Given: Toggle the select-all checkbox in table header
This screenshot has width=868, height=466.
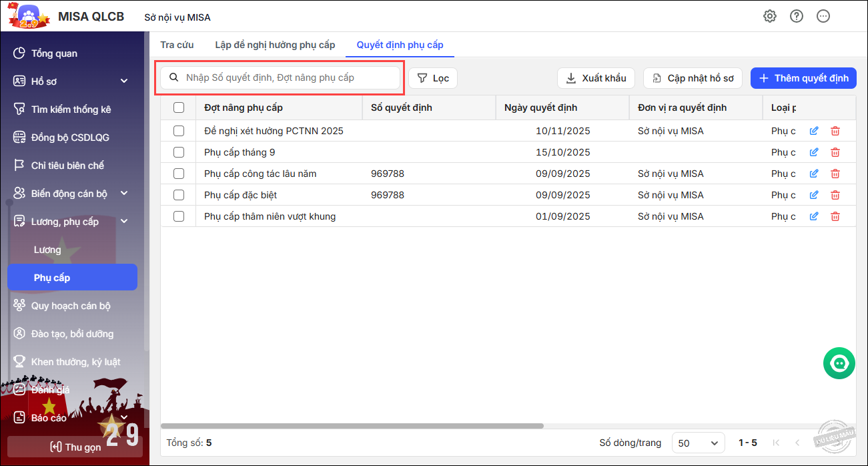Looking at the screenshot, I should tap(179, 107).
